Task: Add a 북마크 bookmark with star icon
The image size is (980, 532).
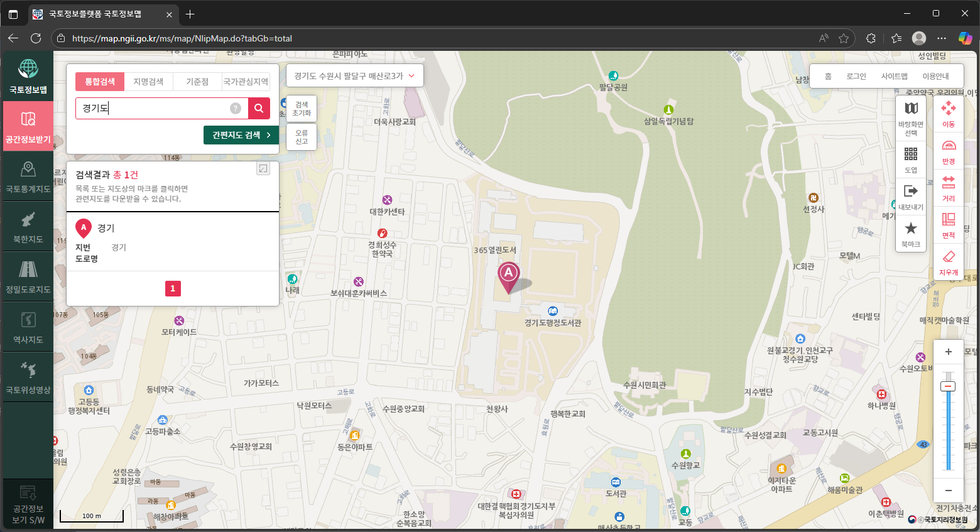Action: point(911,233)
